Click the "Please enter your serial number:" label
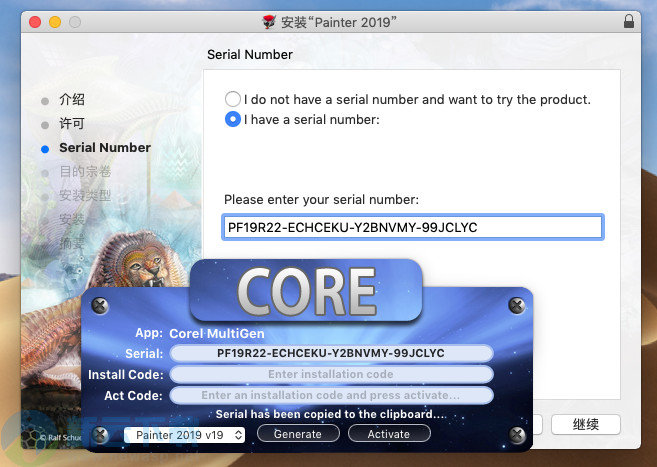The height and width of the screenshot is (467, 657). 321,199
